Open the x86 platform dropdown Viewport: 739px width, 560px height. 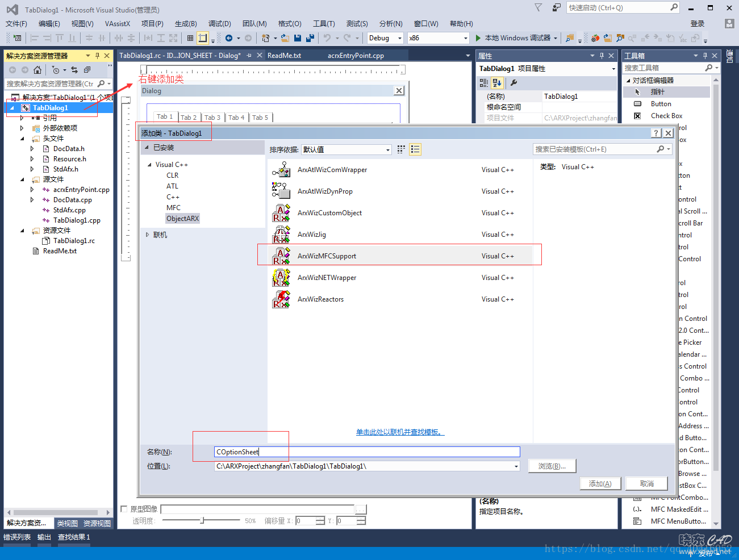pyautogui.click(x=439, y=38)
